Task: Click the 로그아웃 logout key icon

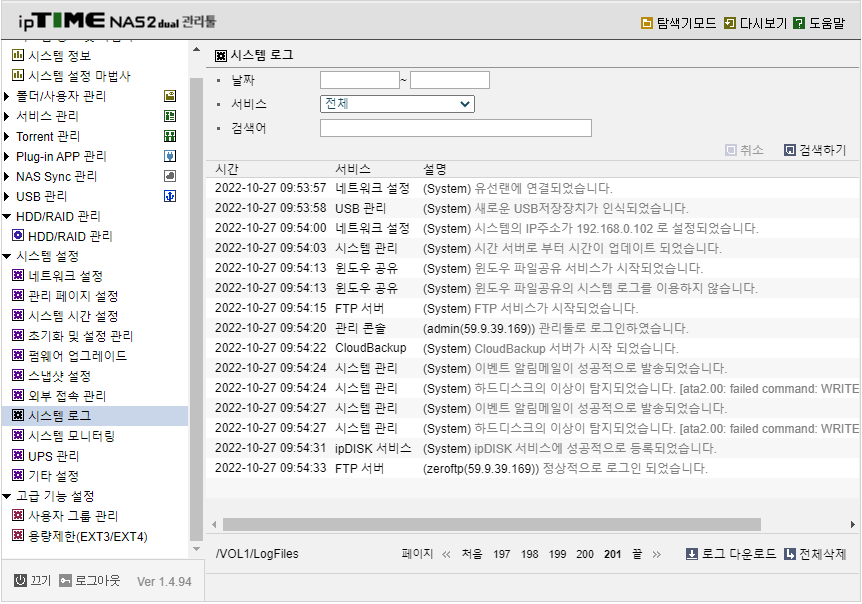Action: click(x=65, y=580)
